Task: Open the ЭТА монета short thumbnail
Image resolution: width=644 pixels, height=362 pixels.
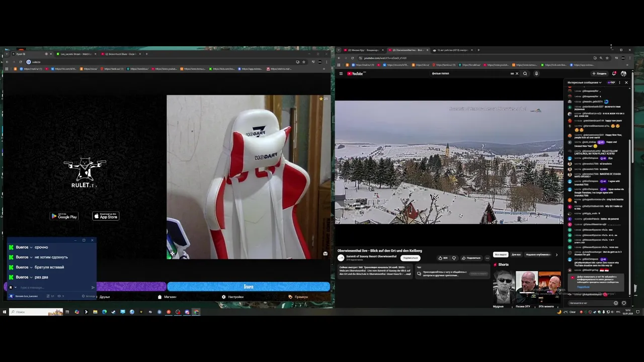Action: click(549, 288)
